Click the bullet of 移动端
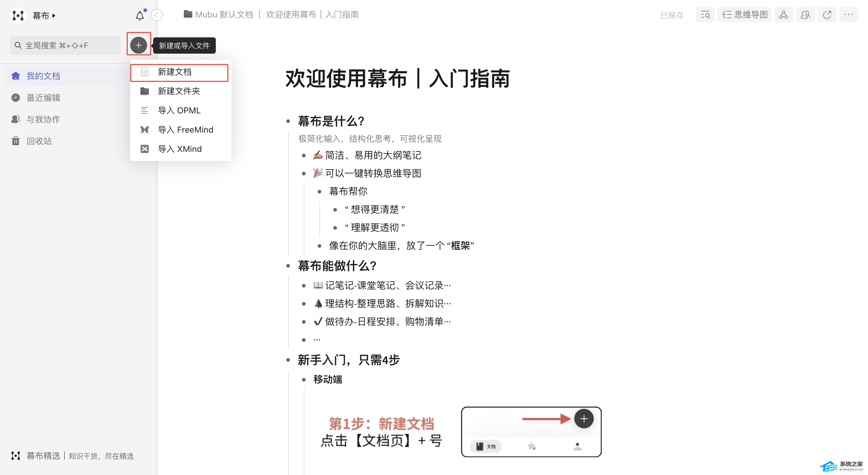 click(x=304, y=380)
